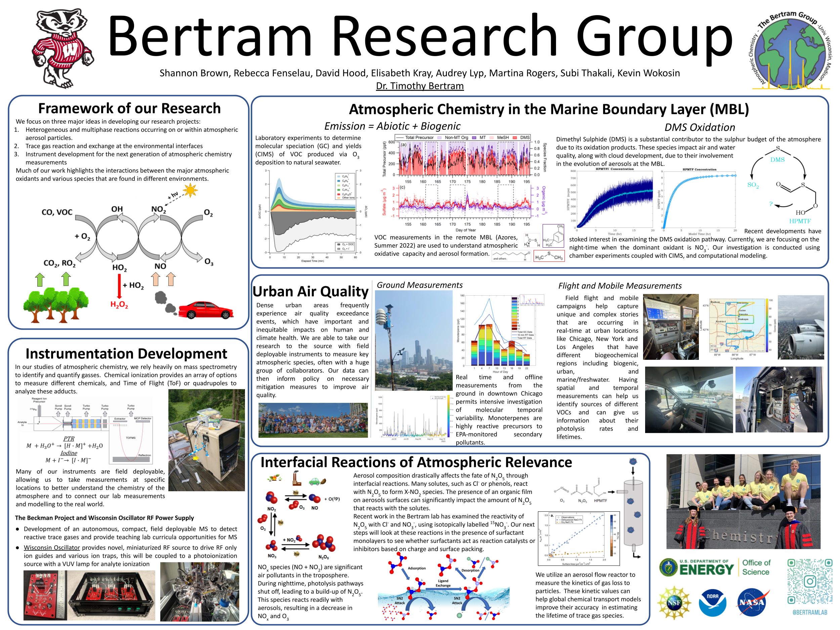
Task: Click the Framework of our Research heading
Action: 129,108
